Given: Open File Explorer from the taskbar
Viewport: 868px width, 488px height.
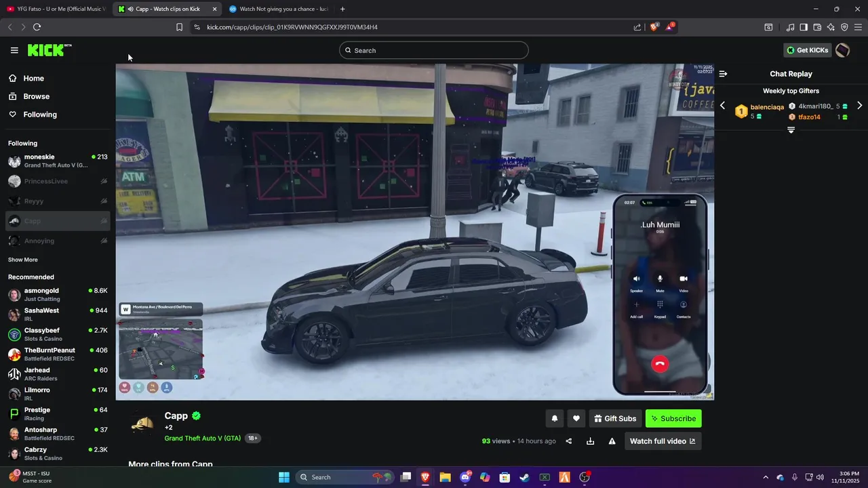Looking at the screenshot, I should click(x=445, y=477).
